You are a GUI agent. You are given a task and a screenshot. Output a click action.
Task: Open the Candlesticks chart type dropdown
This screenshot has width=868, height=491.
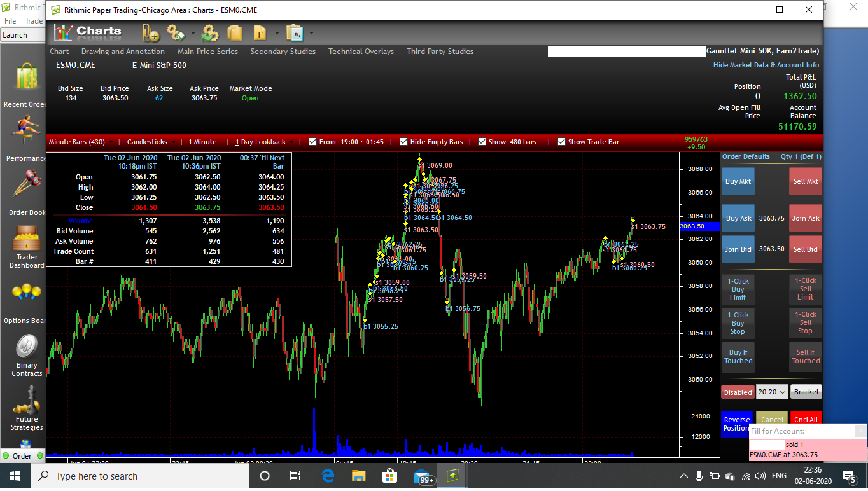click(151, 142)
